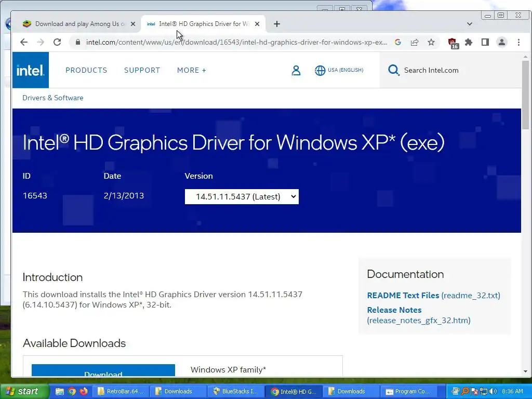Reload the Intel driver page
The image size is (532, 399).
[57, 42]
